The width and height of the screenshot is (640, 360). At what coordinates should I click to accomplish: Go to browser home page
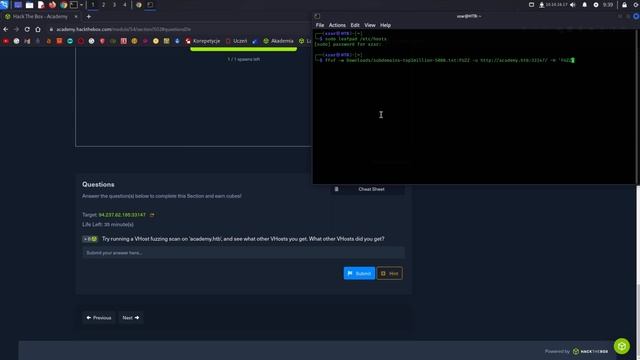pos(38,29)
